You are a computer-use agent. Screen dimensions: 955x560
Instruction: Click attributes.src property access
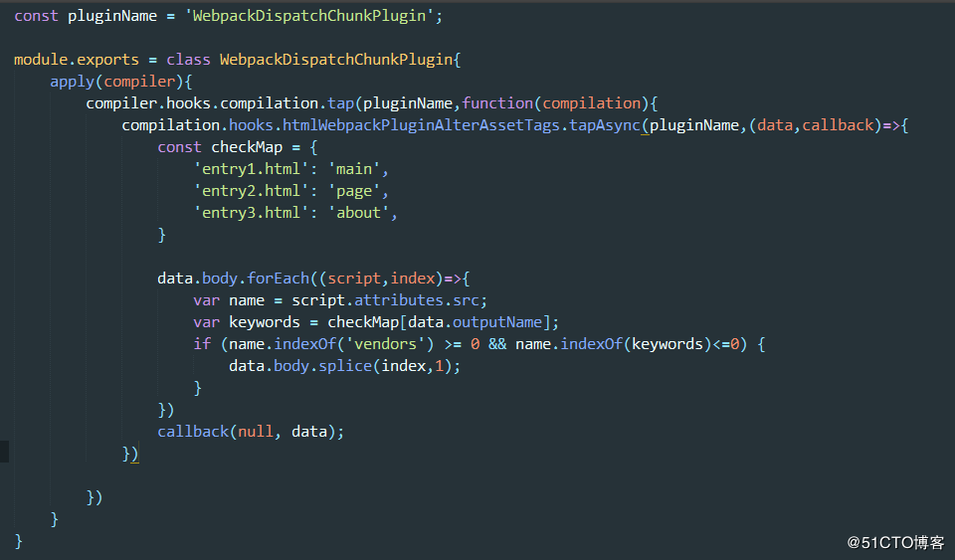(x=417, y=300)
